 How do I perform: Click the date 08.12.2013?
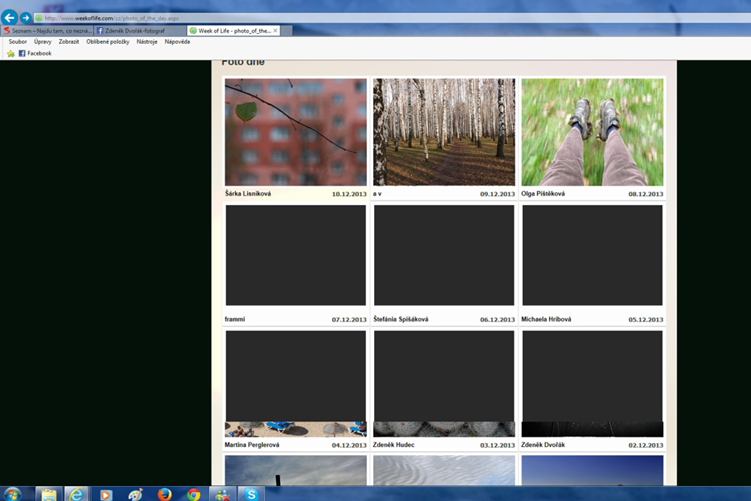coord(646,194)
